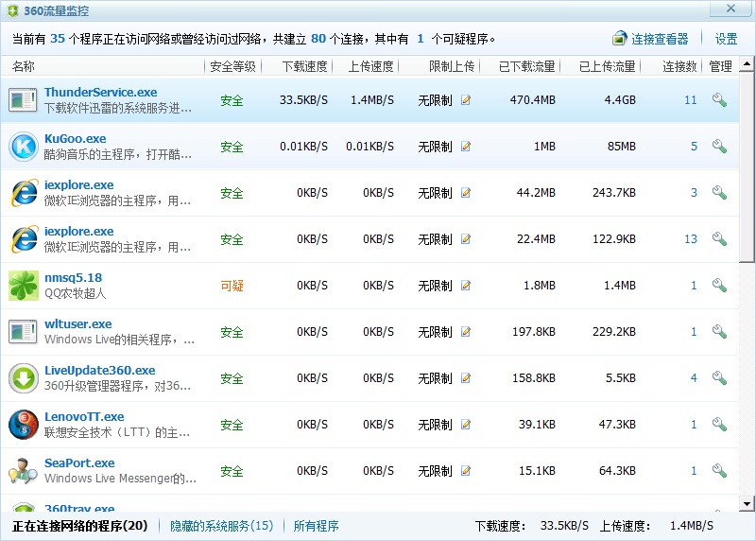The width and height of the screenshot is (756, 541).
Task: Open the 设置 settings link
Action: 726,39
